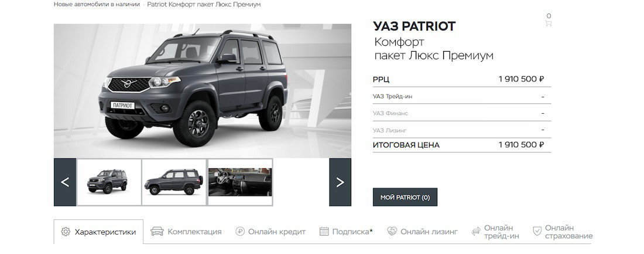The height and width of the screenshot is (254, 644).
Task: Click the shield icon for Онлайн страхование
Action: (537, 231)
